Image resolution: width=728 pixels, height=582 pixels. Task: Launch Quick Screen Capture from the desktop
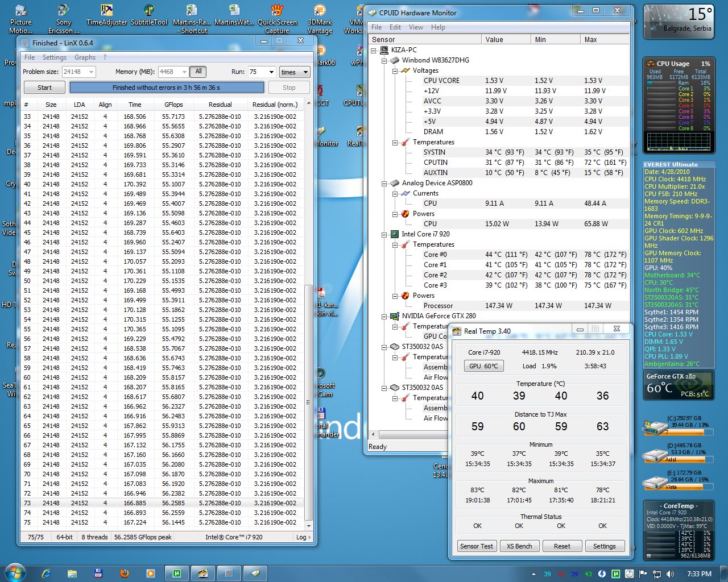point(277,19)
